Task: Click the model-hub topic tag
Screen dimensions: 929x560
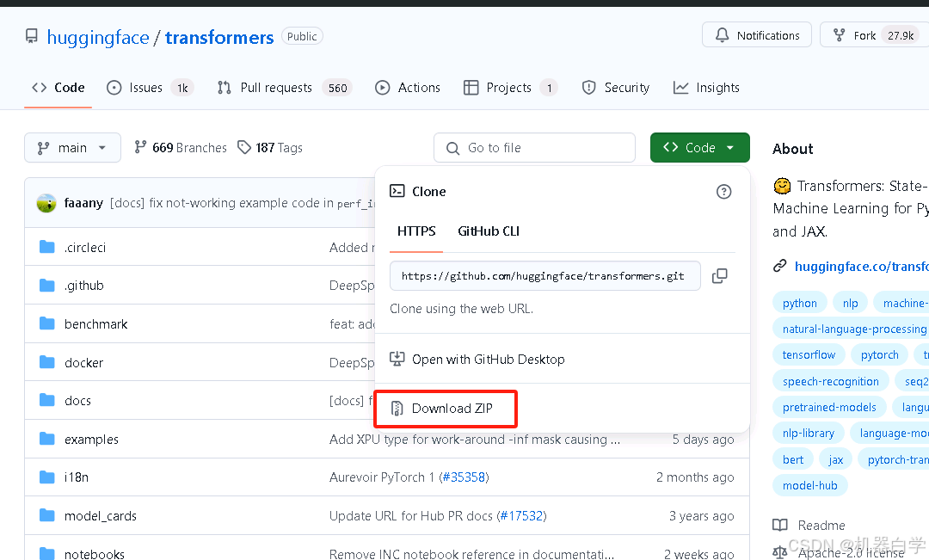Action: point(810,485)
